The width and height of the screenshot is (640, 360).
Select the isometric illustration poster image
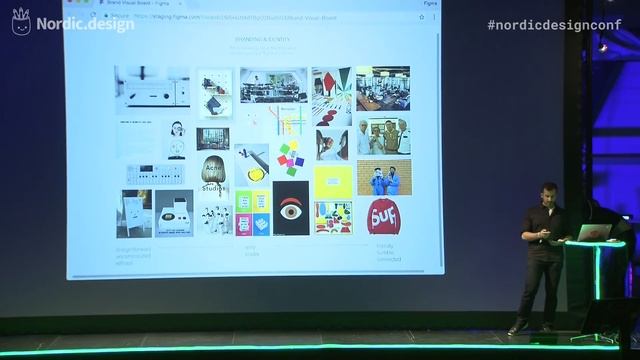pyautogui.click(x=216, y=94)
